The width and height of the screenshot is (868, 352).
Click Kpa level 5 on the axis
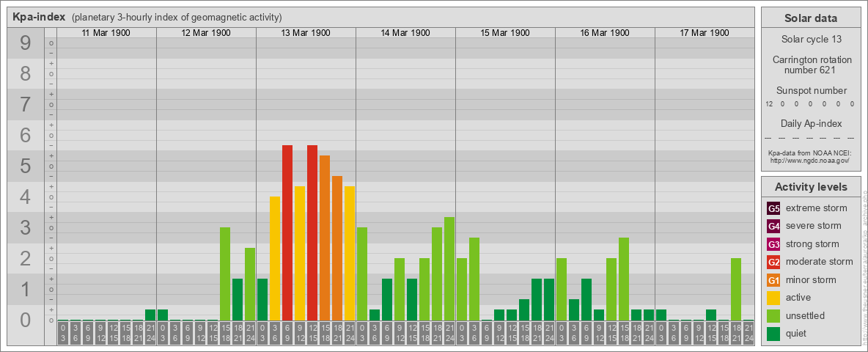coord(26,166)
